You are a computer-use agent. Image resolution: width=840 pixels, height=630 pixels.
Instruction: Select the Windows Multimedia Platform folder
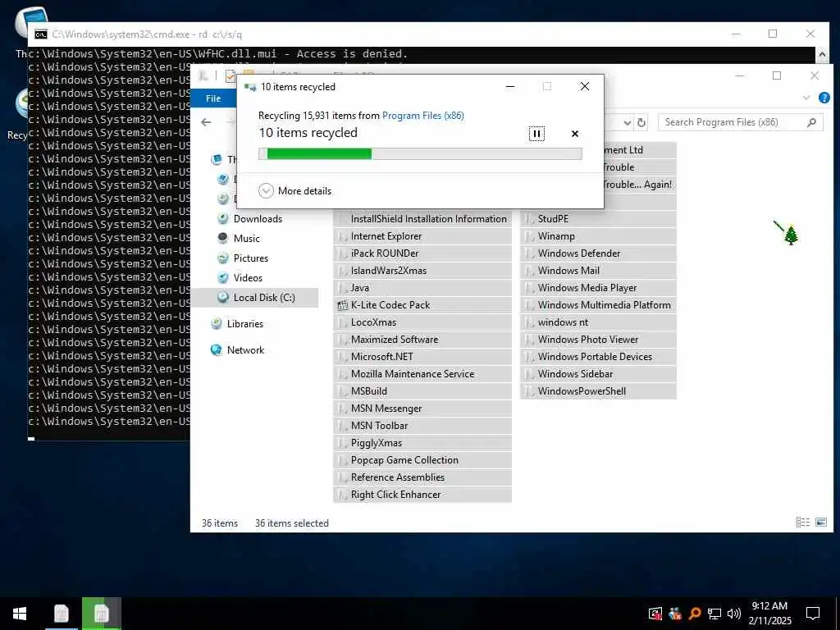598,305
